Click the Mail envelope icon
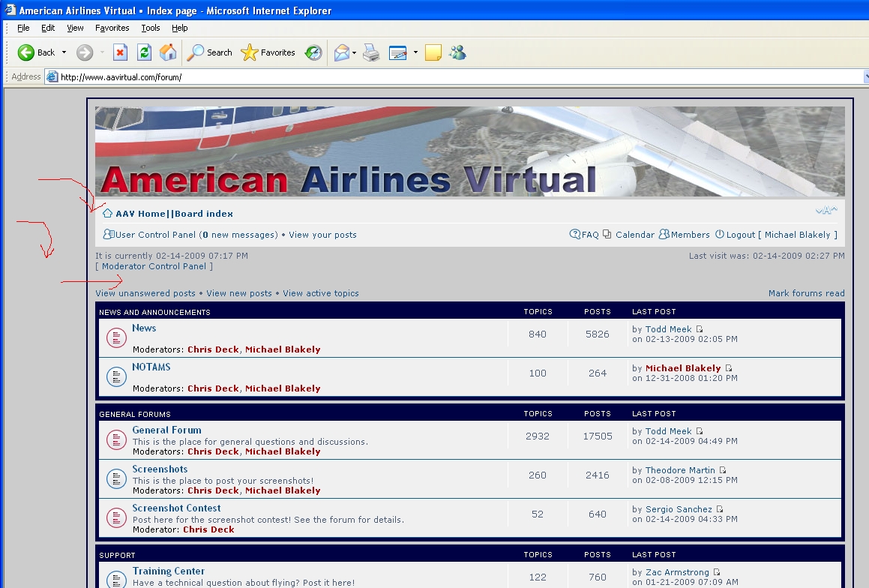The width and height of the screenshot is (869, 588). coord(341,52)
